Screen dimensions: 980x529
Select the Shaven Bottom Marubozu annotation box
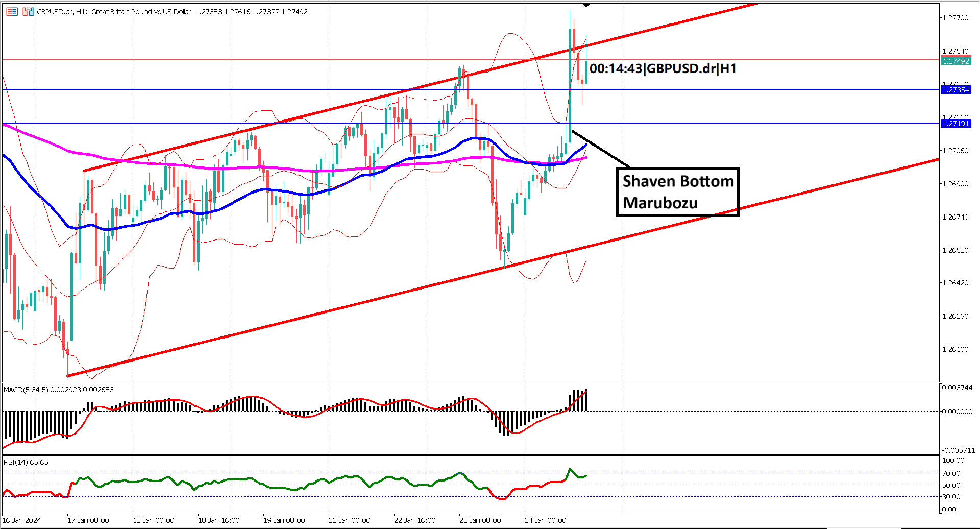(x=677, y=192)
